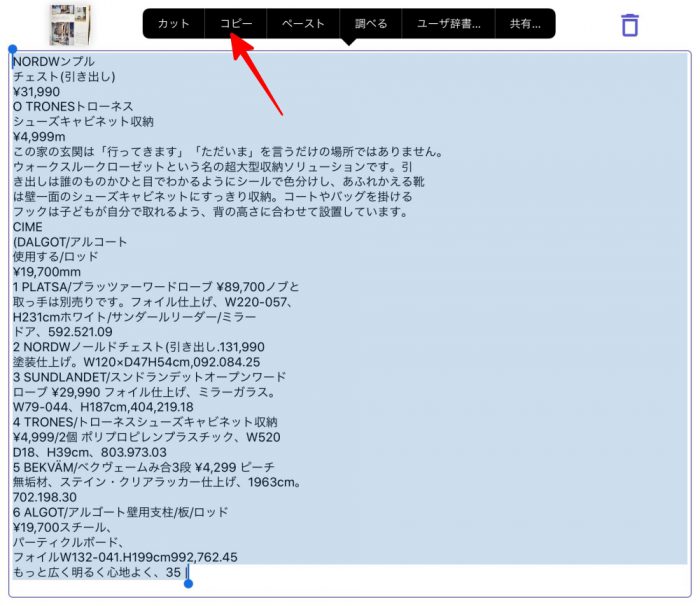The width and height of the screenshot is (700, 606).
Task: Tap the line 6 ALGOT/アルゴート壁用支柱
Action: point(121,512)
